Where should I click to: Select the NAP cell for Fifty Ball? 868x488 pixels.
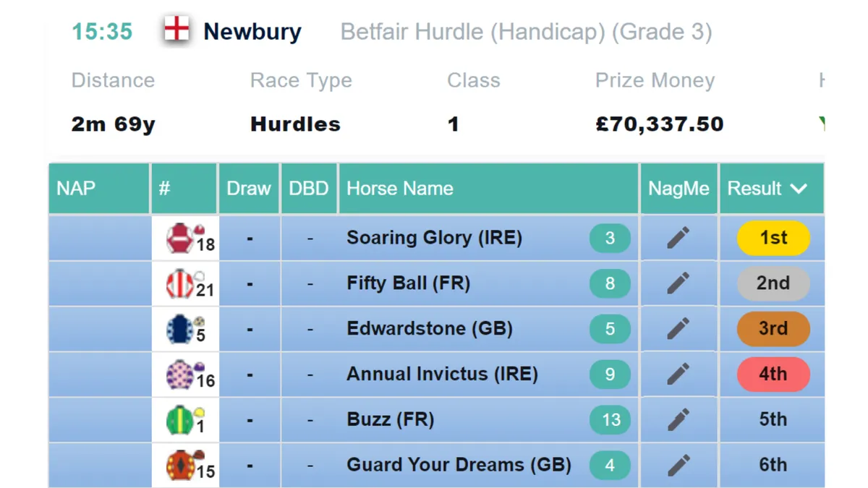pyautogui.click(x=99, y=283)
